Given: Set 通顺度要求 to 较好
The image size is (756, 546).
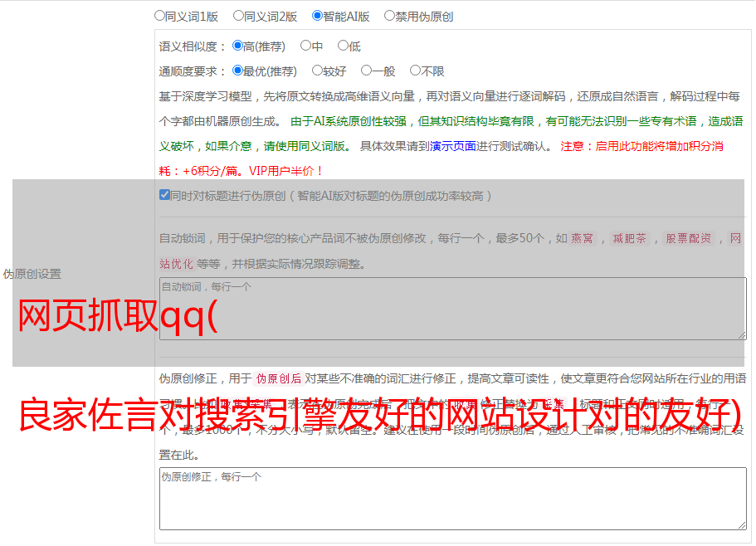Looking at the screenshot, I should pos(317,71).
